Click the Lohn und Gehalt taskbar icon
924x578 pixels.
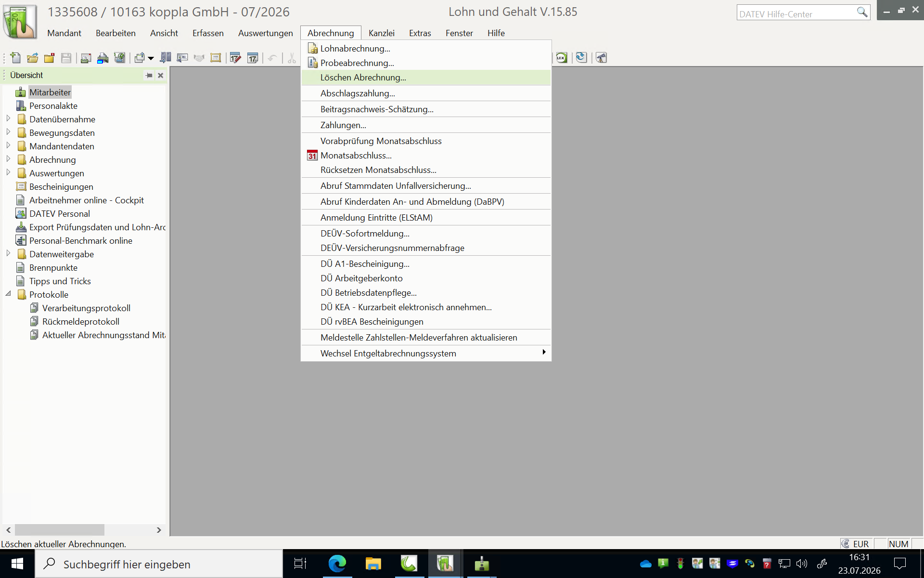click(x=445, y=564)
